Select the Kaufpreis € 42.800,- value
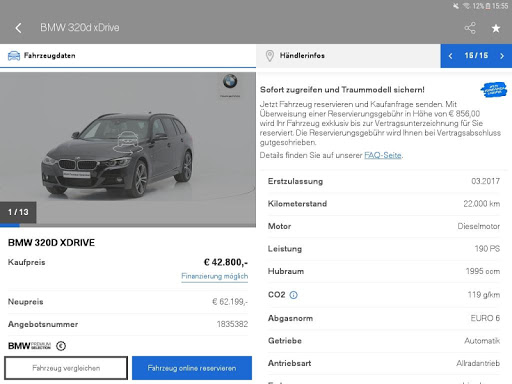512x384 pixels. [226, 262]
